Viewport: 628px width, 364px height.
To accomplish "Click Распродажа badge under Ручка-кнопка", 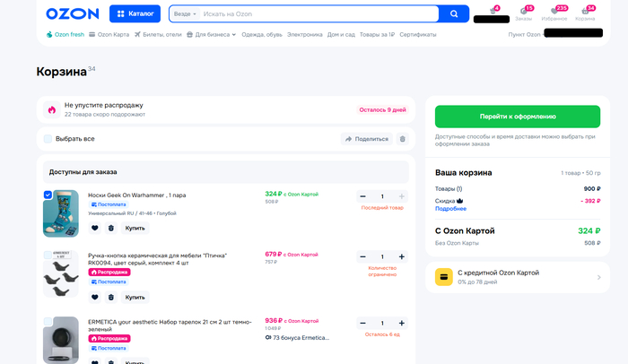I will (x=109, y=272).
